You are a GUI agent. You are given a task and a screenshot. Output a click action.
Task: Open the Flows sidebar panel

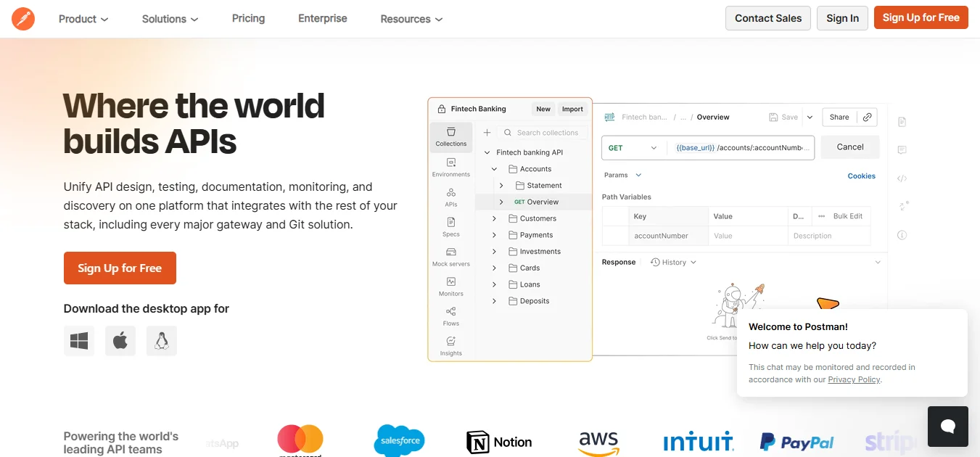coord(451,316)
